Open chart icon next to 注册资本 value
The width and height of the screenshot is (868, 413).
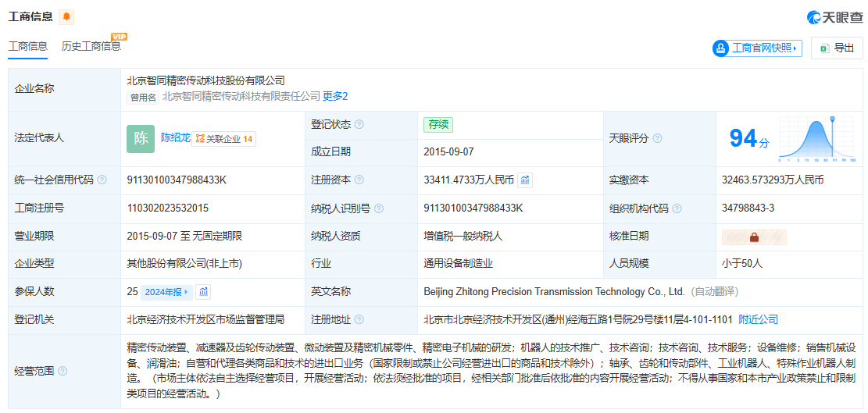click(x=525, y=180)
